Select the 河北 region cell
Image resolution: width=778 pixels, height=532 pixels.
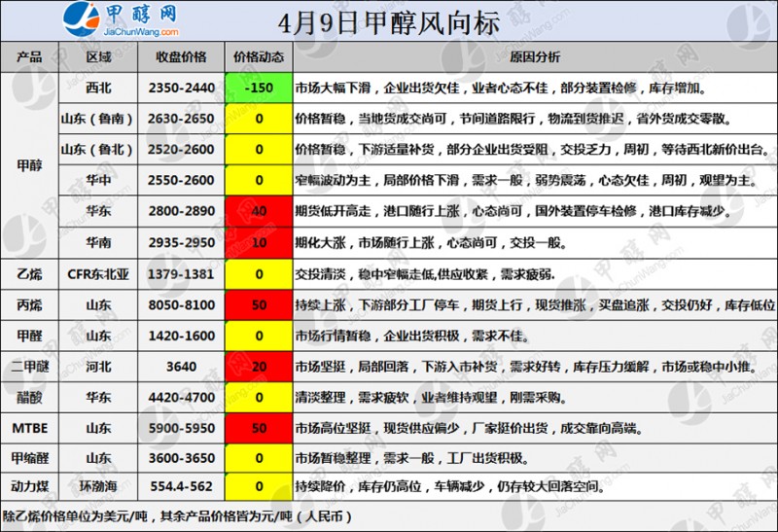point(98,367)
